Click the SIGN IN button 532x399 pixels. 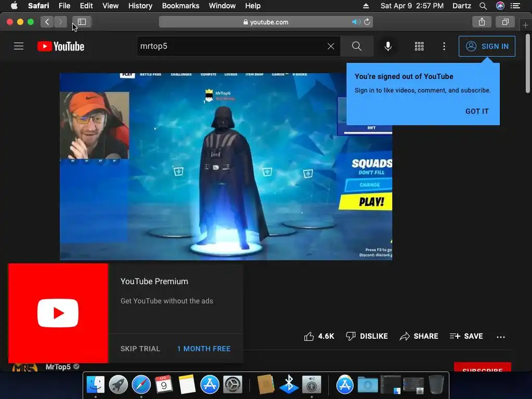coord(487,46)
